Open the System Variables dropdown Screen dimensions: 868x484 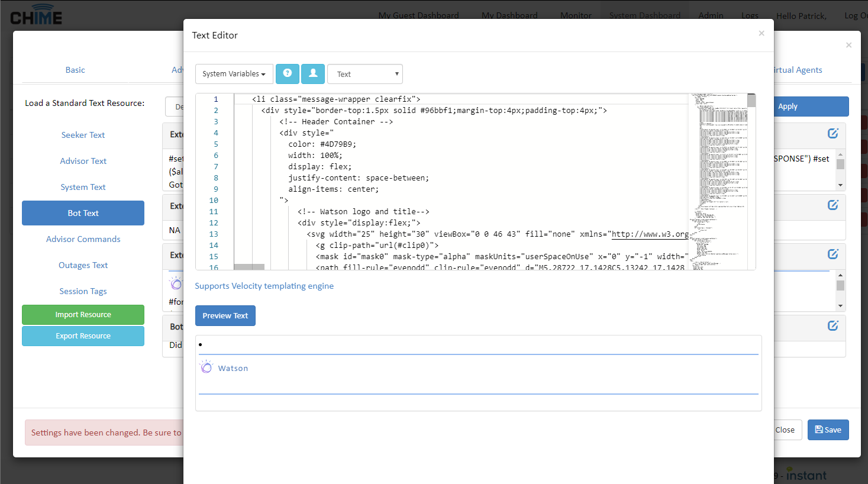(234, 74)
